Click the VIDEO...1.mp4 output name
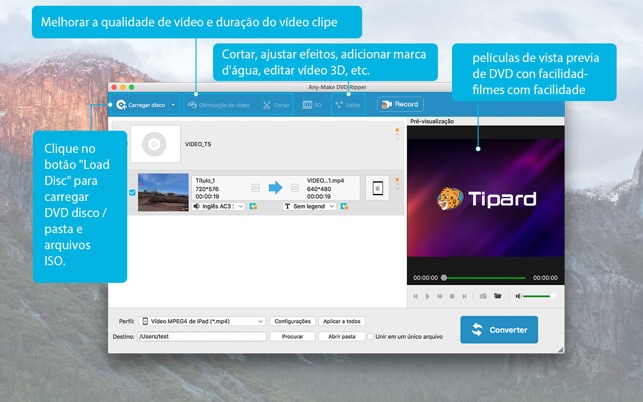The image size is (643, 402). (325, 180)
